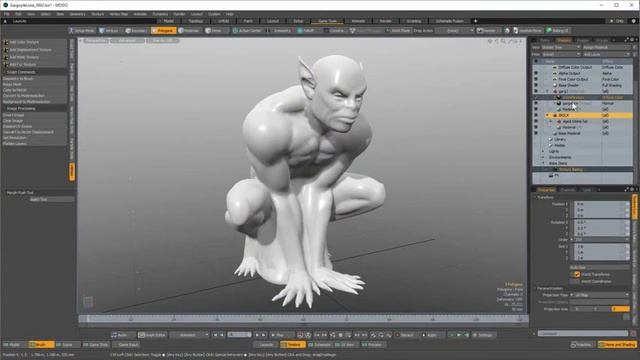Toggle visibility of Aged Stone Set layer
Screen dimensions: 640x360
point(536,122)
